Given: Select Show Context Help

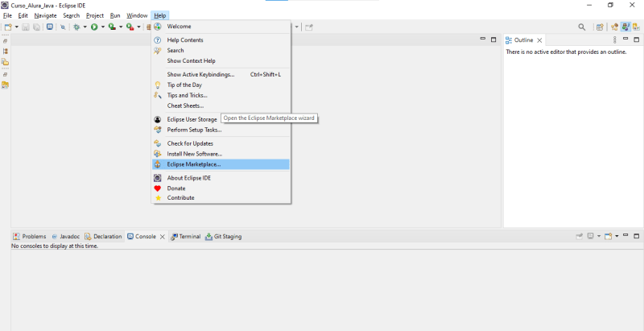Looking at the screenshot, I should tap(221, 60).
